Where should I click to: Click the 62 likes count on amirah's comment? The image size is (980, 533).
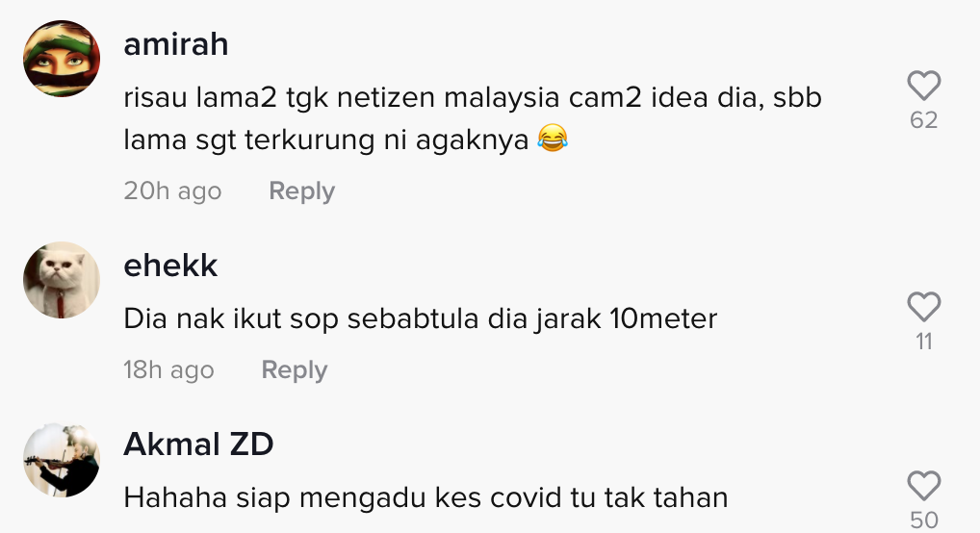click(x=924, y=120)
